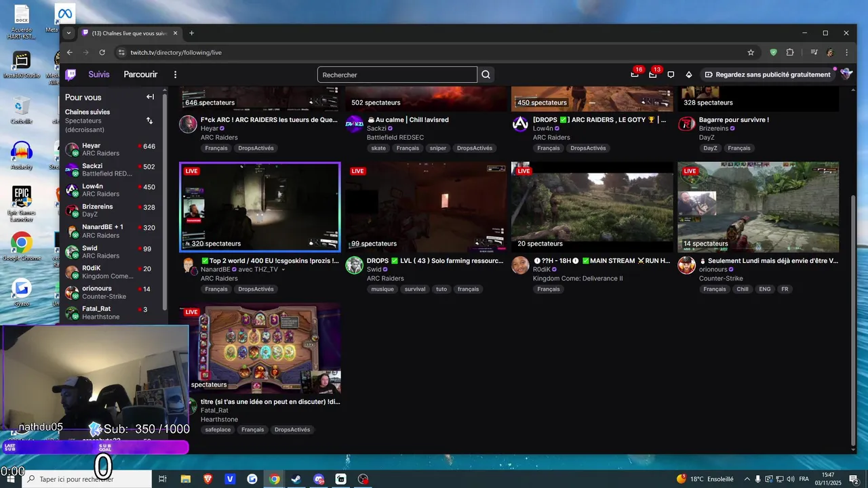Open the green shield extension
Viewport: 868px width, 488px height.
click(773, 52)
